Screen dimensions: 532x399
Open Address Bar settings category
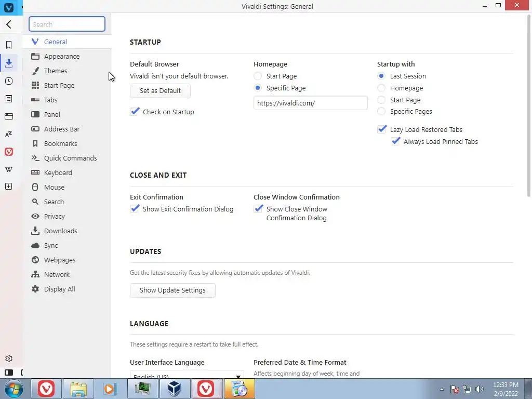click(x=67, y=129)
